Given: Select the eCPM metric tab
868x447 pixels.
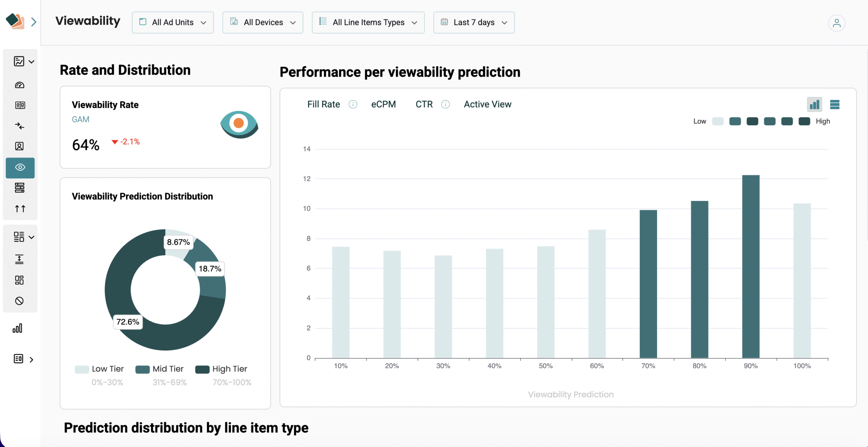Looking at the screenshot, I should 383,104.
